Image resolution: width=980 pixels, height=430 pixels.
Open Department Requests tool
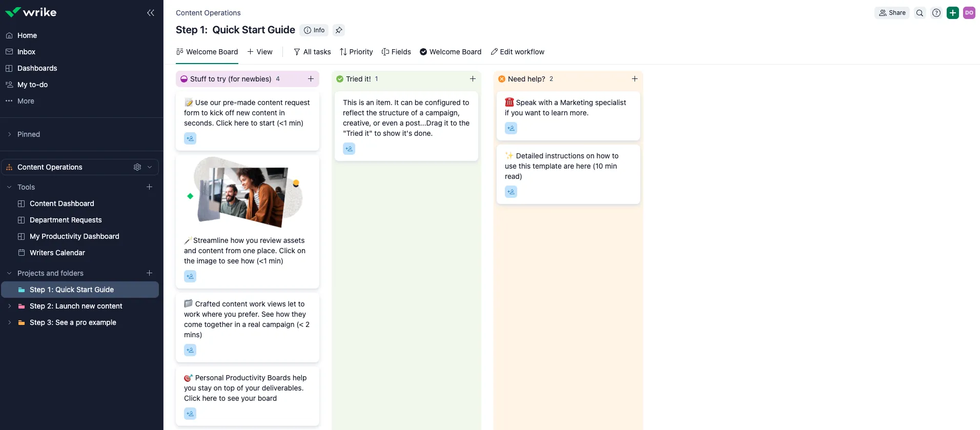coord(66,220)
